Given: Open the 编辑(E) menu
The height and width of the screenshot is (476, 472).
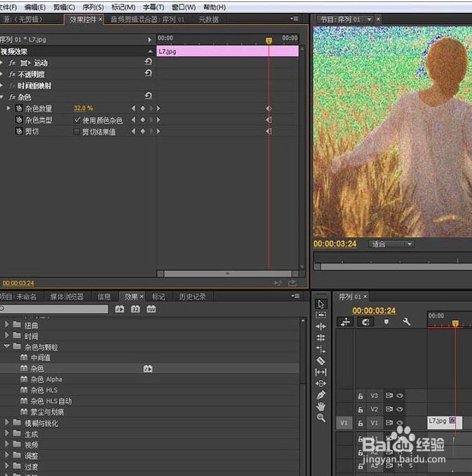Looking at the screenshot, I should (x=34, y=7).
